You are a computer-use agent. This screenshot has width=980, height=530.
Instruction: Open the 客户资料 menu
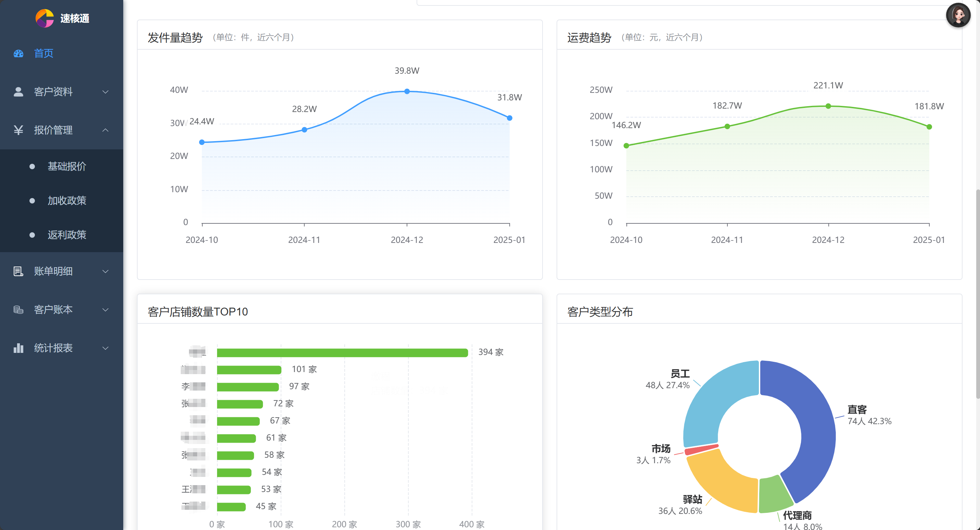coord(62,92)
